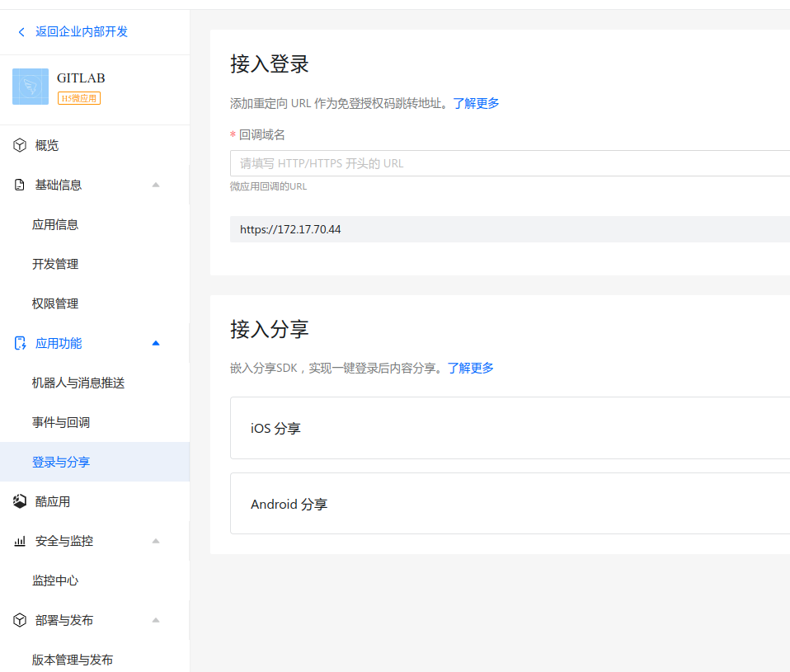Open 了解更多 link under 接入分享

pos(470,368)
